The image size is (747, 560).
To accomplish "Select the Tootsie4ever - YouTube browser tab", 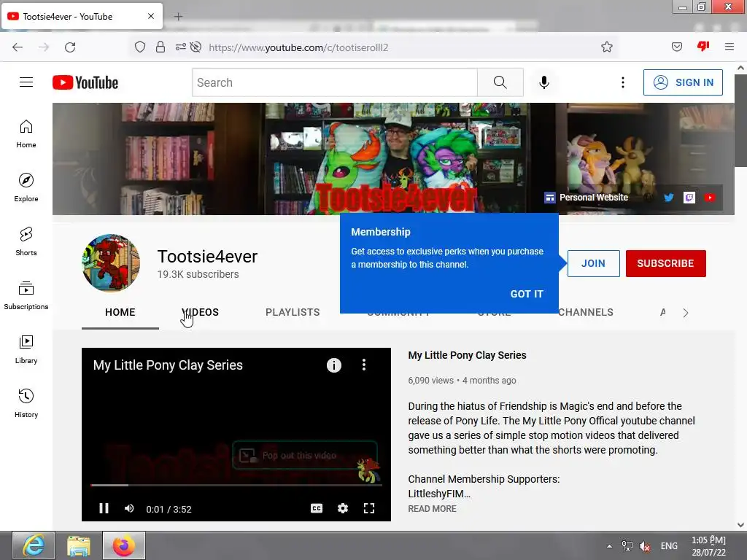I will tap(82, 16).
